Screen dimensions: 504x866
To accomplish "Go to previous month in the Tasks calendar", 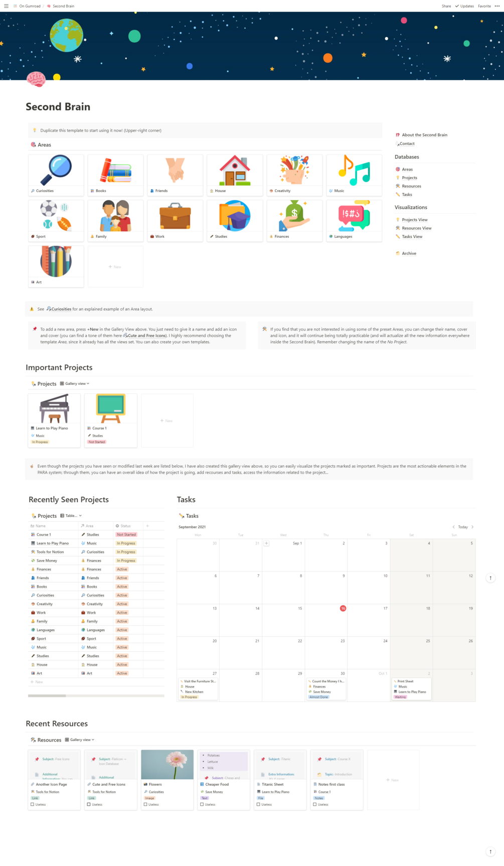I will (453, 527).
